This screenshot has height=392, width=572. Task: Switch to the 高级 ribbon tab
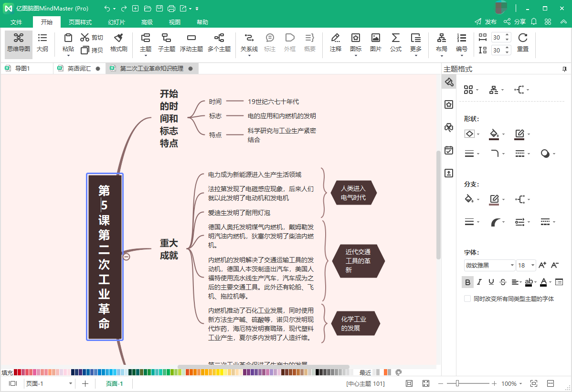147,22
